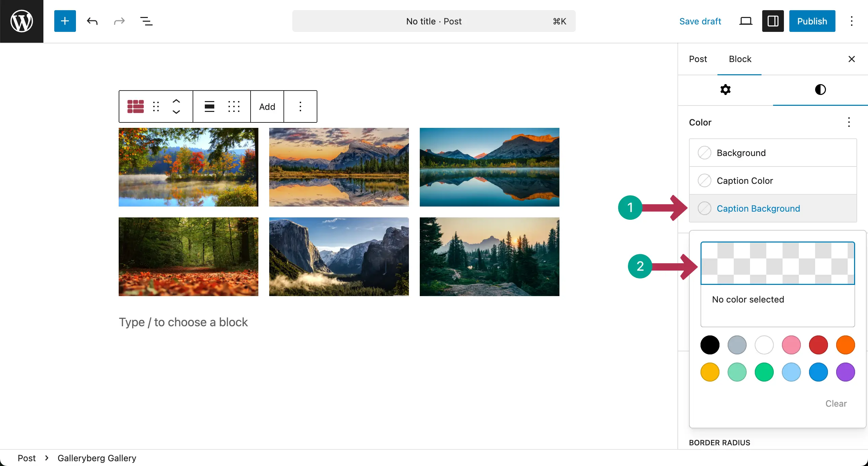Pick the red color swatch
This screenshot has height=466, width=868.
coord(818,345)
